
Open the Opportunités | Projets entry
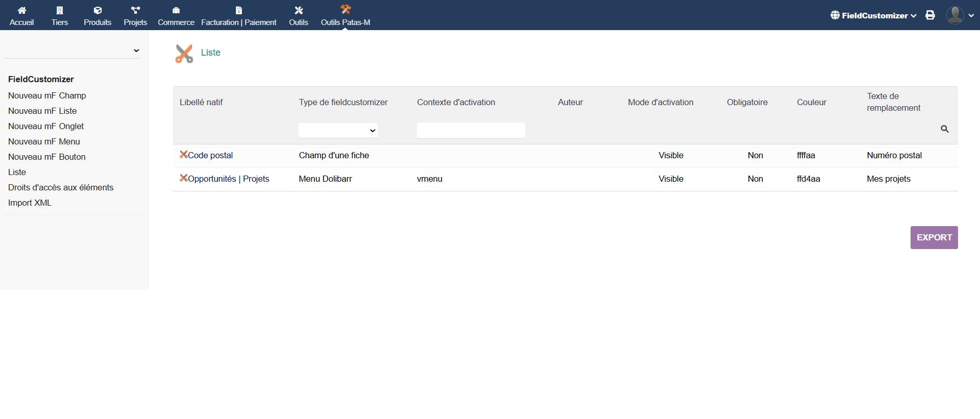click(228, 179)
